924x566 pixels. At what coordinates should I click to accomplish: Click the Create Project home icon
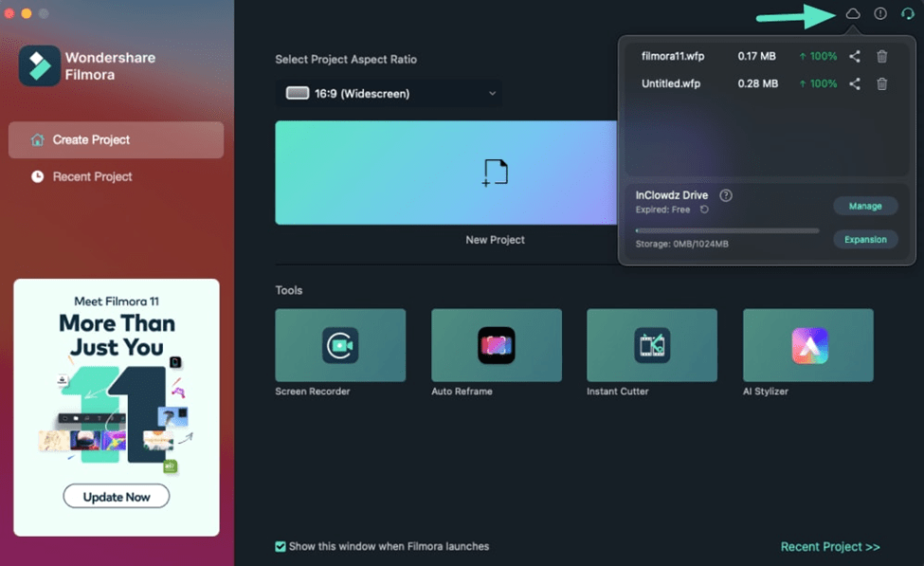(x=38, y=139)
